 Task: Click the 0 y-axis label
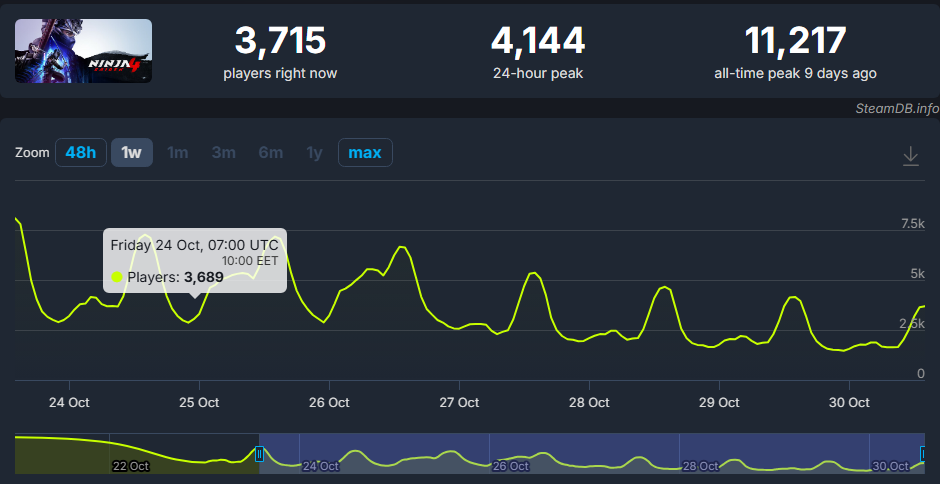tap(921, 374)
